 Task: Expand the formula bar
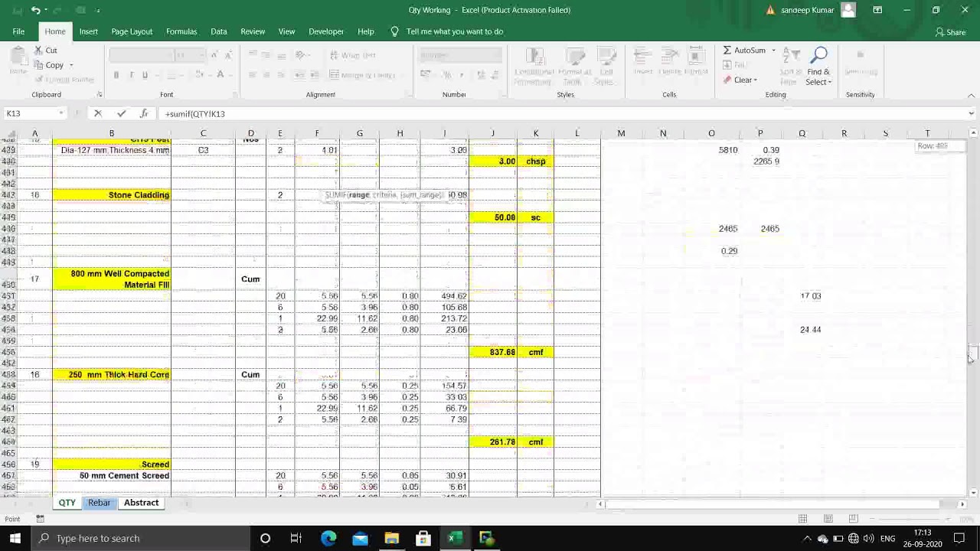pyautogui.click(x=971, y=113)
